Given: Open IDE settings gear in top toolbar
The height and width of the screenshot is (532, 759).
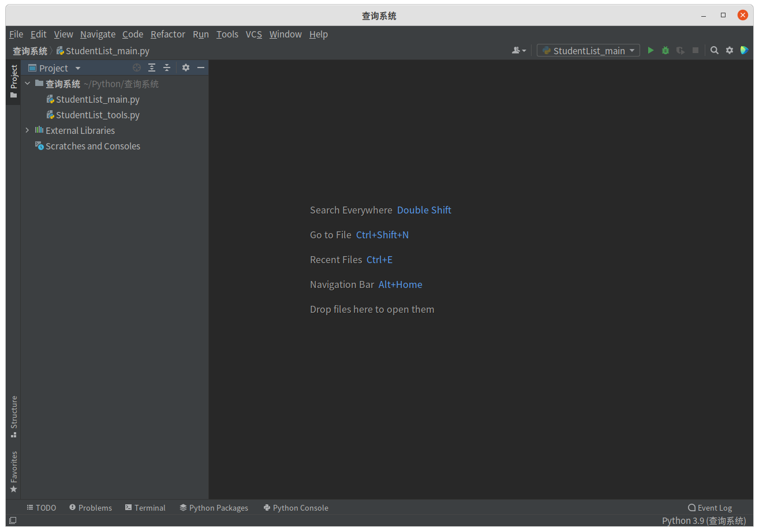Looking at the screenshot, I should point(730,51).
